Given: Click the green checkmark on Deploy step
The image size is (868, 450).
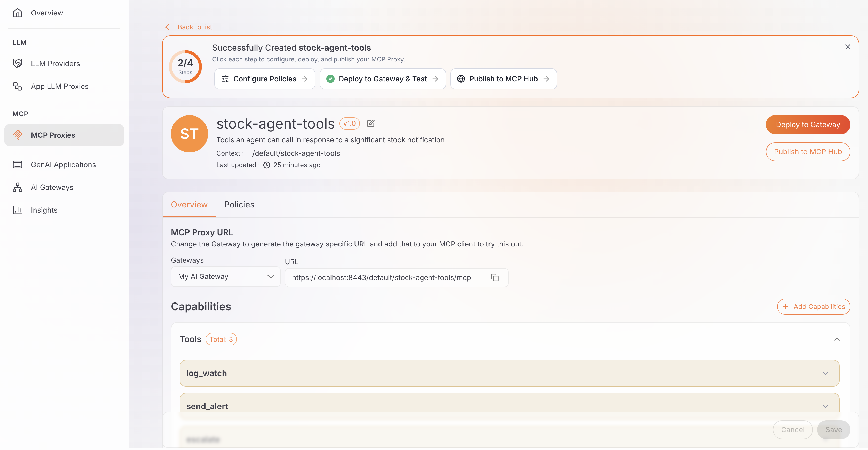Looking at the screenshot, I should pyautogui.click(x=330, y=79).
